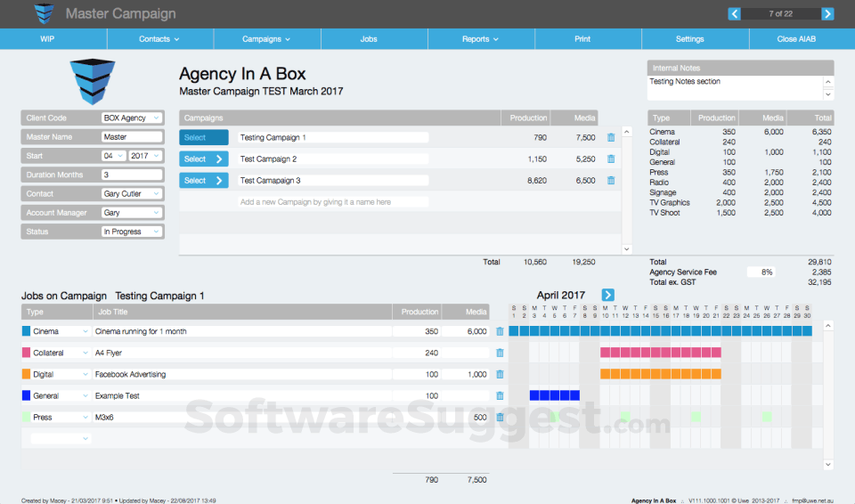Edit the Agency Service Fee percentage

pos(761,272)
